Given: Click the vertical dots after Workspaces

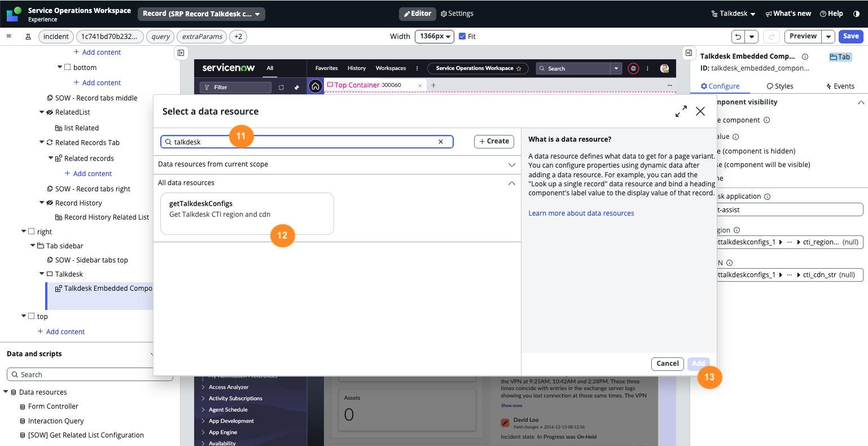Looking at the screenshot, I should pos(417,68).
